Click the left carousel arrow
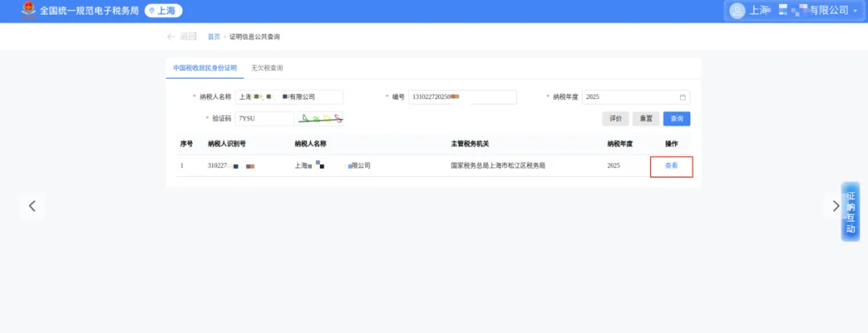This screenshot has height=333, width=868. pos(32,206)
